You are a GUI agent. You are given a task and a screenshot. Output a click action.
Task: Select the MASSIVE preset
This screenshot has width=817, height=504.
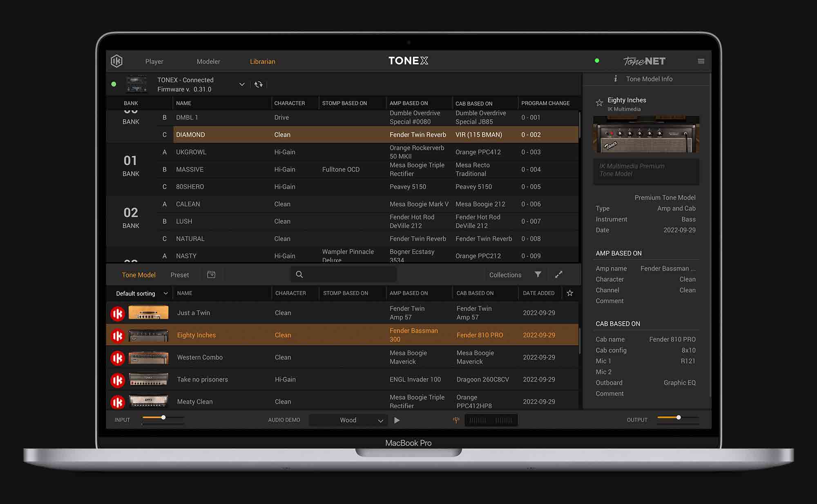click(x=368, y=169)
